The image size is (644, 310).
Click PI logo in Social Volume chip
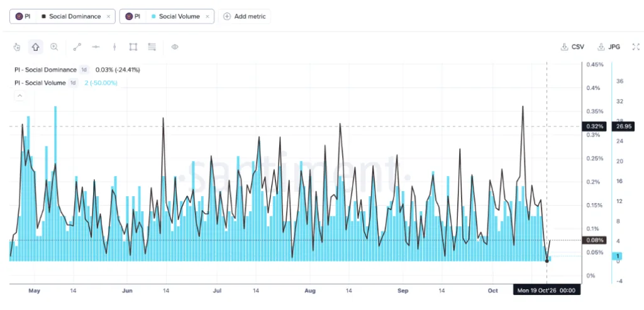click(x=129, y=16)
